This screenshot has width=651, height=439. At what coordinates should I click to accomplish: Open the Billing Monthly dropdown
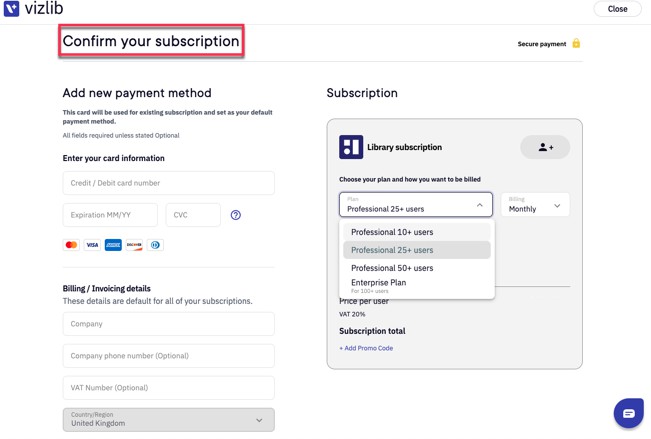coord(535,204)
